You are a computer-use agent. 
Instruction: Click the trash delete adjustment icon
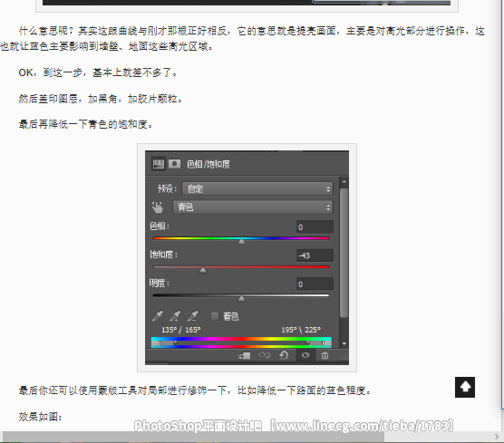[x=325, y=355]
